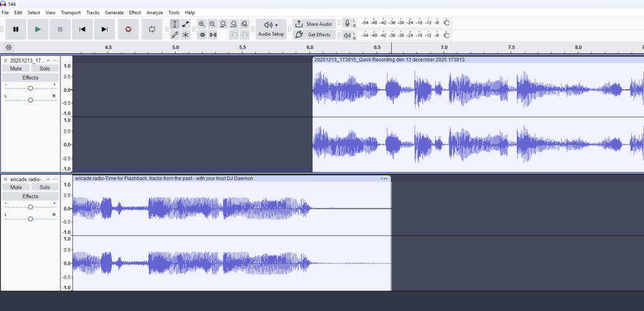Click the Zoom In magnifier
The width and height of the screenshot is (644, 311).
(202, 24)
